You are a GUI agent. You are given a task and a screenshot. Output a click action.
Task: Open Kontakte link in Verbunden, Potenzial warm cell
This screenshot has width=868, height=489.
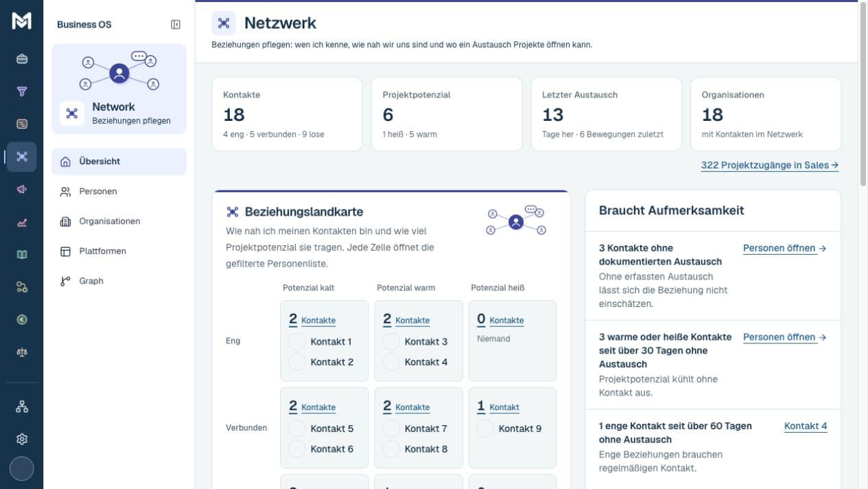pyautogui.click(x=412, y=407)
